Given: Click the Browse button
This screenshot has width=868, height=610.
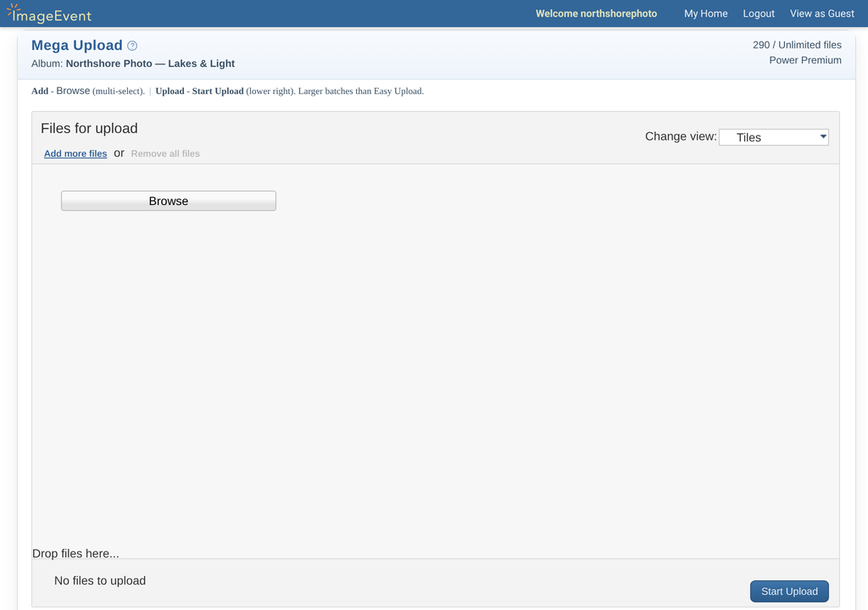Looking at the screenshot, I should tap(169, 201).
